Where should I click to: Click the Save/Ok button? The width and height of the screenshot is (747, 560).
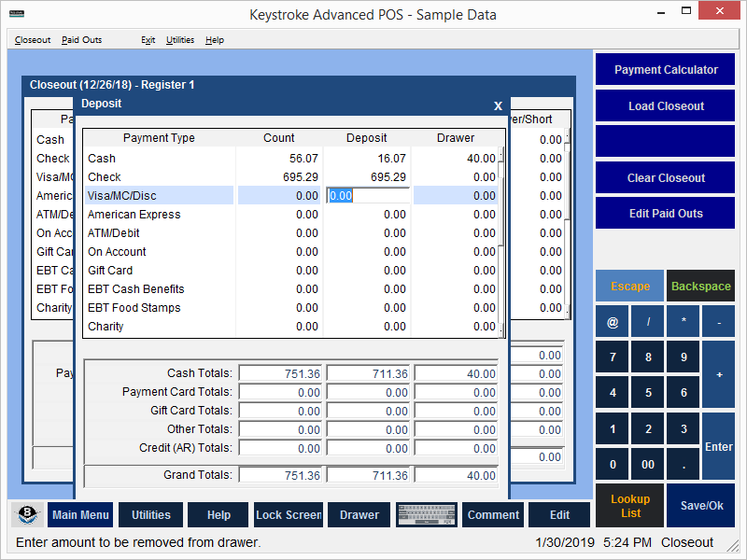tap(701, 506)
